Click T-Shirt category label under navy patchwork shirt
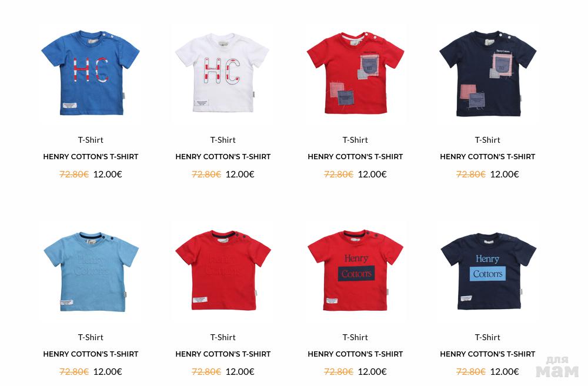The height and width of the screenshot is (386, 588). (x=487, y=140)
